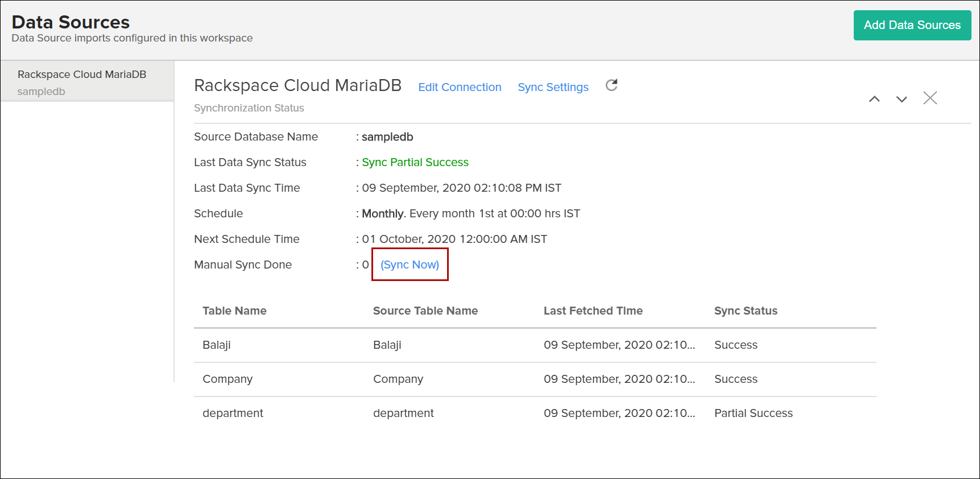Open the Edit Connection link

click(460, 87)
